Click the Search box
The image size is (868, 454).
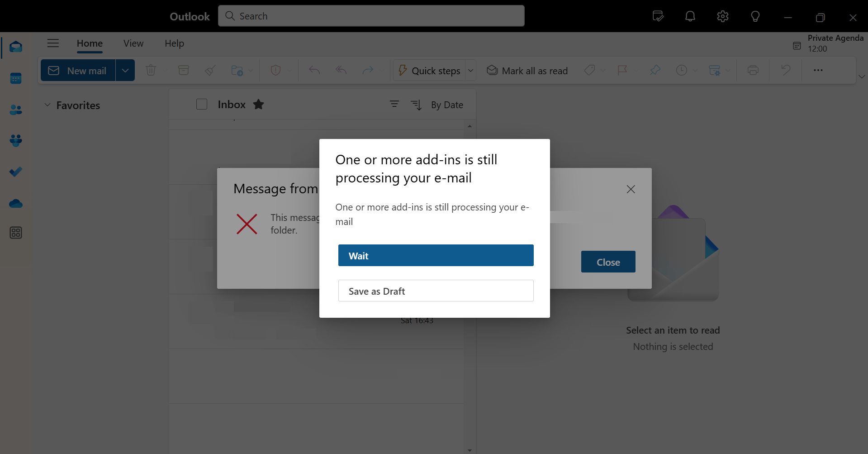(x=371, y=16)
